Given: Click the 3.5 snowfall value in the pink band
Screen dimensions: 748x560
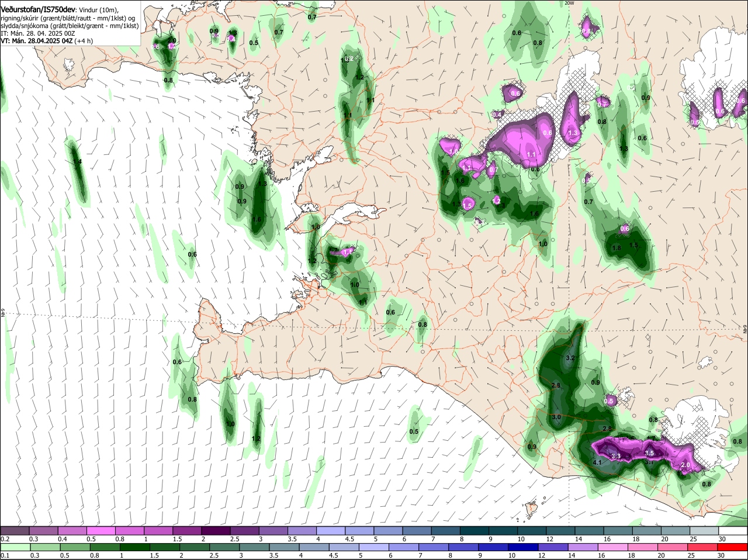Looking at the screenshot, I should 649,453.
